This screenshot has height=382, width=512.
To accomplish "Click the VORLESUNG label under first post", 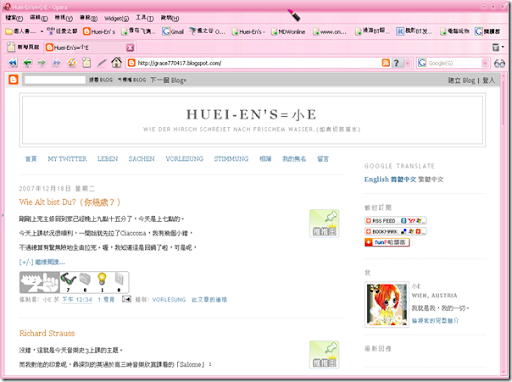I will (169, 300).
